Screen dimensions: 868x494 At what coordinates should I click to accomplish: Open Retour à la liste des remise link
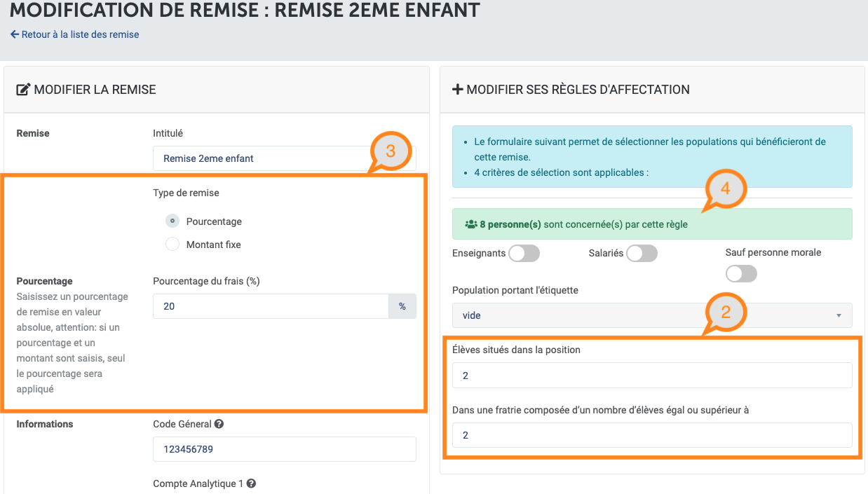[x=80, y=34]
